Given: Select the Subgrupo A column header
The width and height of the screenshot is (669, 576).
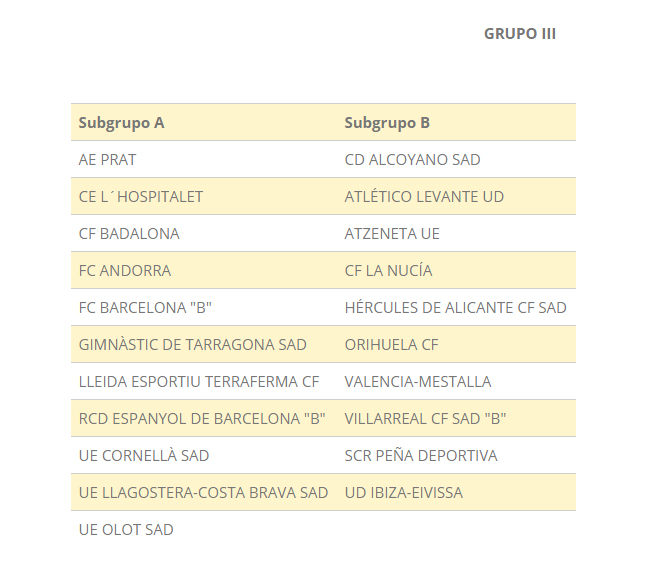Looking at the screenshot, I should click(122, 123).
